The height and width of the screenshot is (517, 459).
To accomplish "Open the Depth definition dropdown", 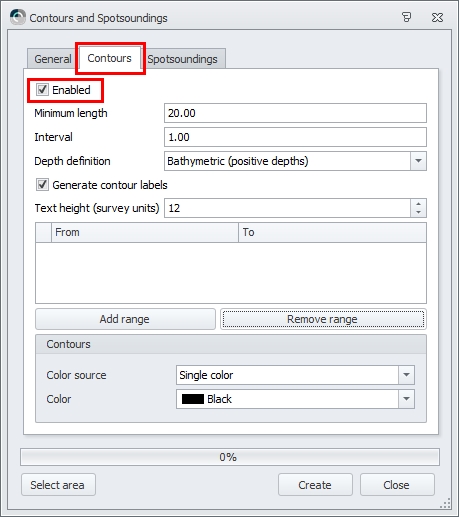I will click(x=418, y=161).
